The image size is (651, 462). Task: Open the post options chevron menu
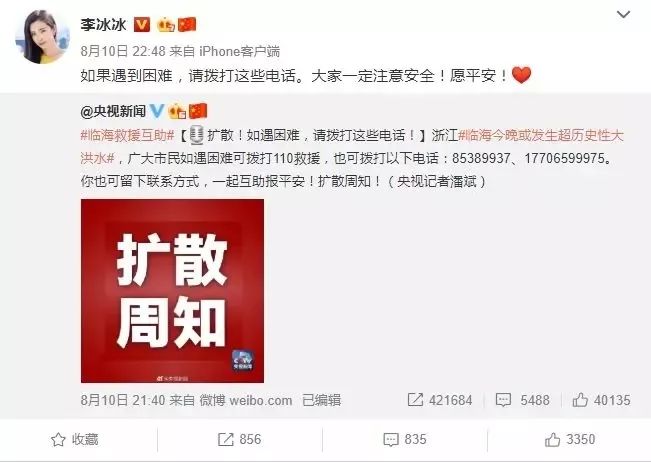pyautogui.click(x=623, y=15)
